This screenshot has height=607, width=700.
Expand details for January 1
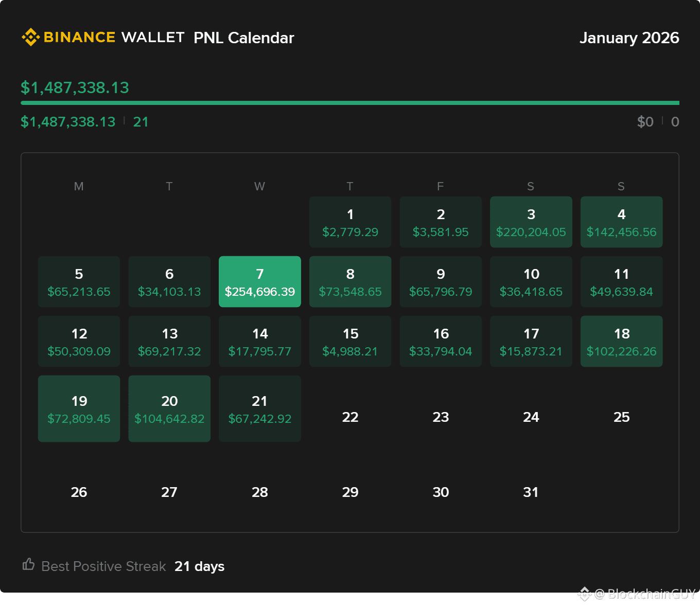pyautogui.click(x=350, y=222)
